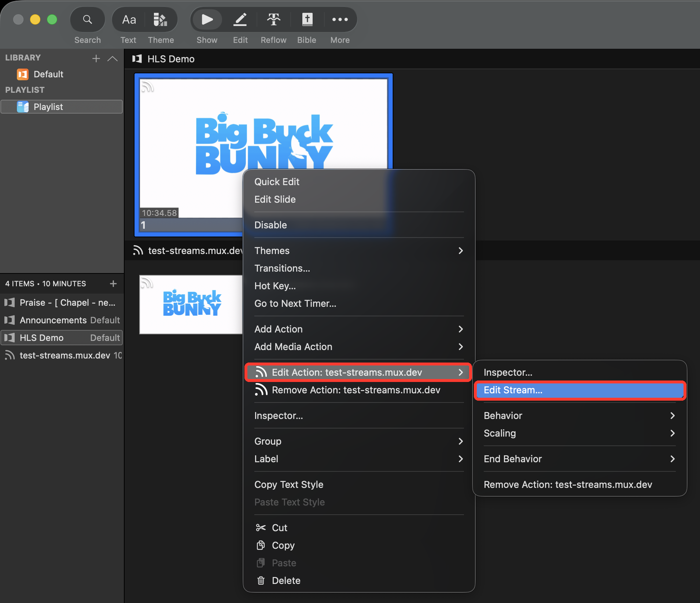Add item to playlist with plus
The height and width of the screenshot is (603, 700).
113,283
